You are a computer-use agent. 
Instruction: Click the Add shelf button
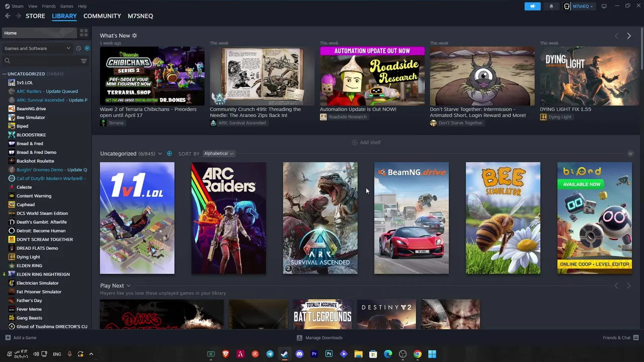366,142
